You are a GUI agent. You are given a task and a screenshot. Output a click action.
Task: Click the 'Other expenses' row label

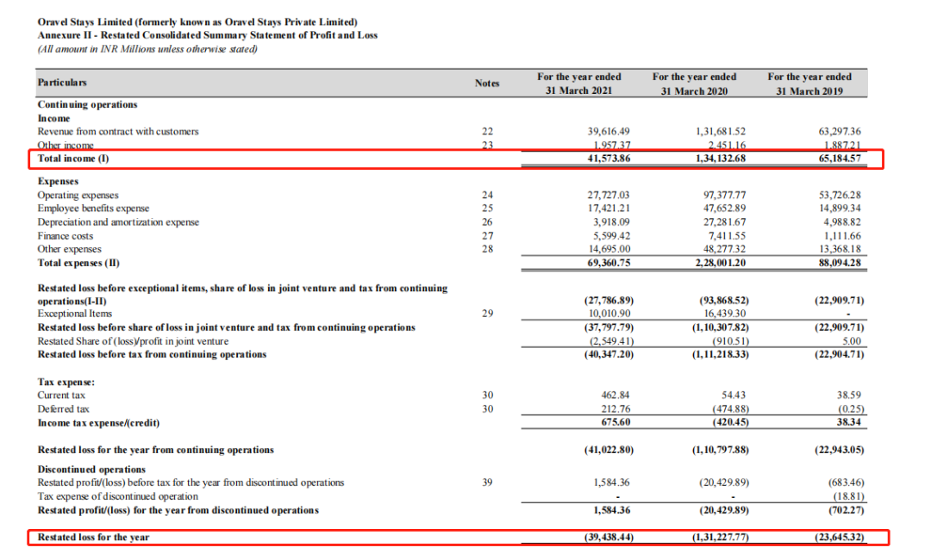[x=70, y=249]
